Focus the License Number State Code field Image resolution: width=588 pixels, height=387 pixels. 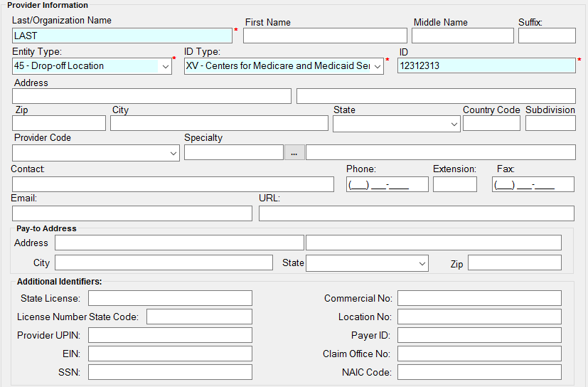point(199,317)
